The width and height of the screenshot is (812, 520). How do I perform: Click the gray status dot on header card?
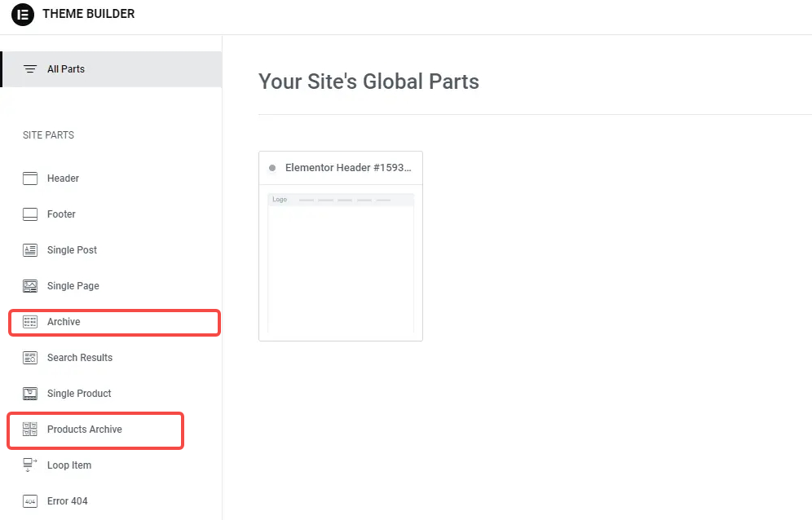(272, 169)
